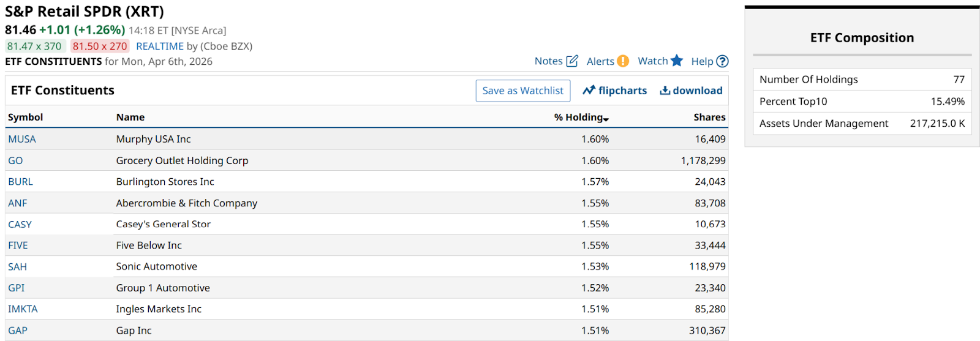Click the Help question mark icon

click(x=722, y=61)
